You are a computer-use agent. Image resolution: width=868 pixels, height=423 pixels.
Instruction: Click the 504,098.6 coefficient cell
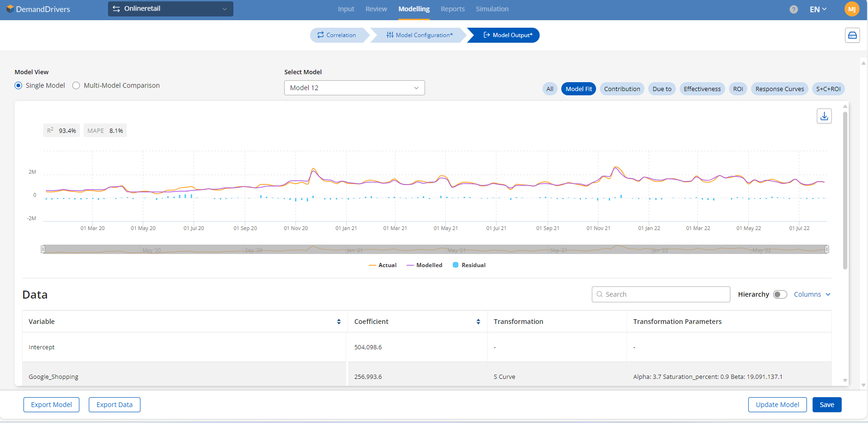(x=418, y=347)
